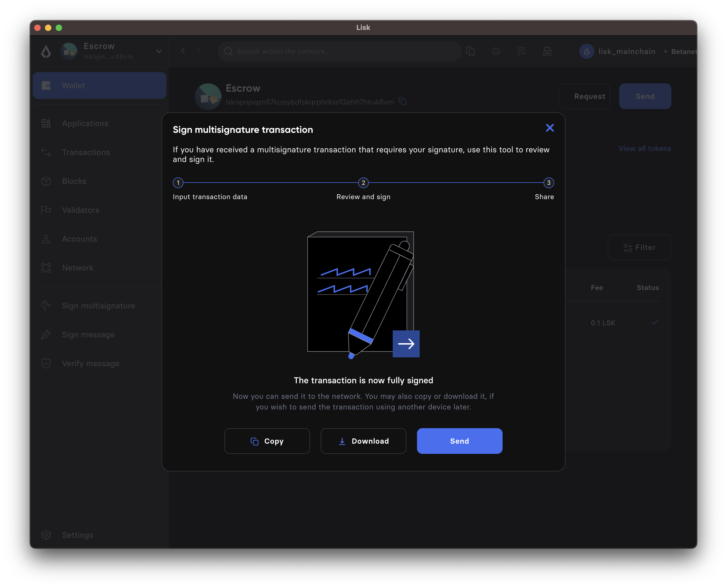Expand the Escrow account switcher chevron

(x=159, y=51)
